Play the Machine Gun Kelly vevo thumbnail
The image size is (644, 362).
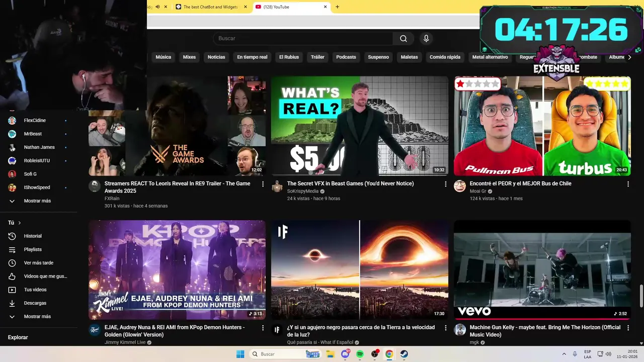click(542, 269)
